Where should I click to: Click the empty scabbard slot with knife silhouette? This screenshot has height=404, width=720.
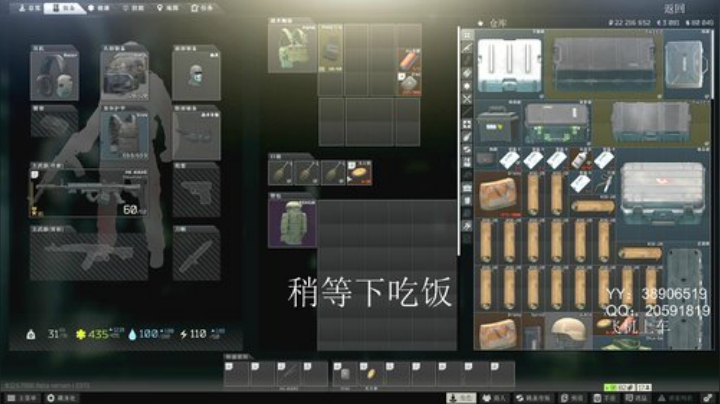tap(196, 256)
